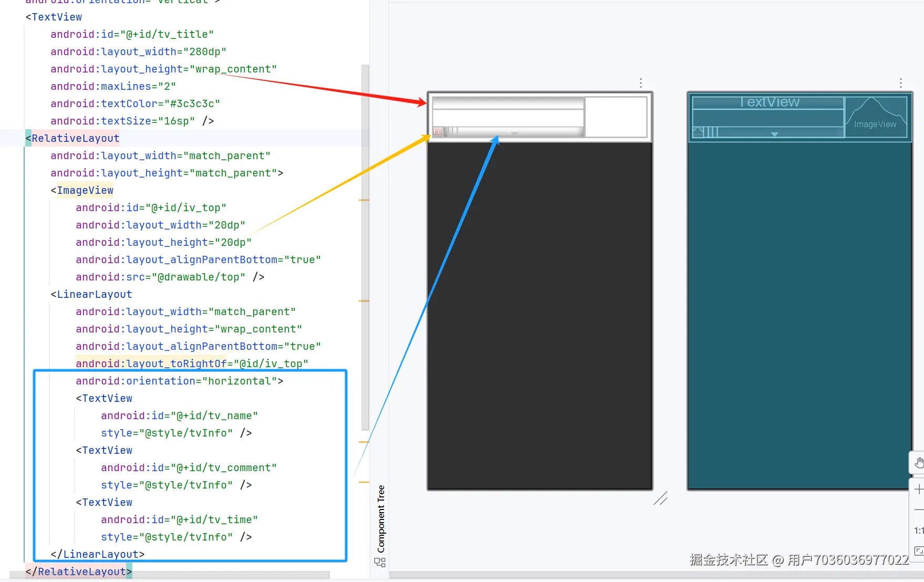Click the LinearLayout's layout_height="wrap_content" line
Screen dimensions: 924x582
[189, 329]
